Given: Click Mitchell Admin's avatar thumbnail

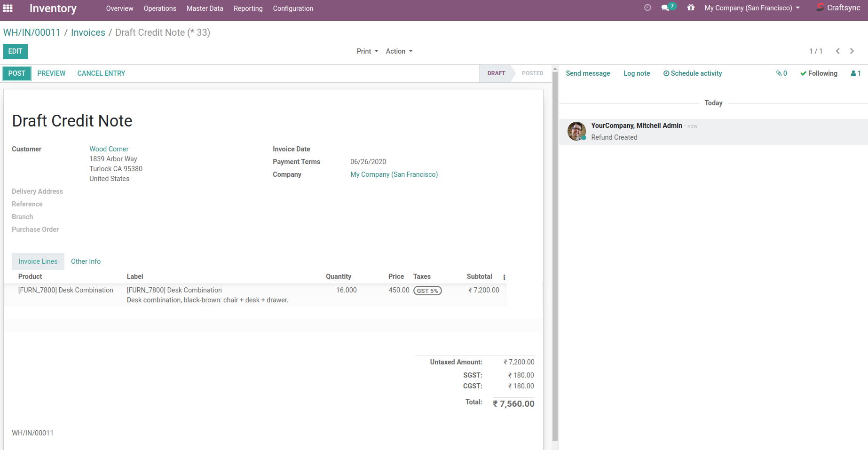Looking at the screenshot, I should point(576,131).
